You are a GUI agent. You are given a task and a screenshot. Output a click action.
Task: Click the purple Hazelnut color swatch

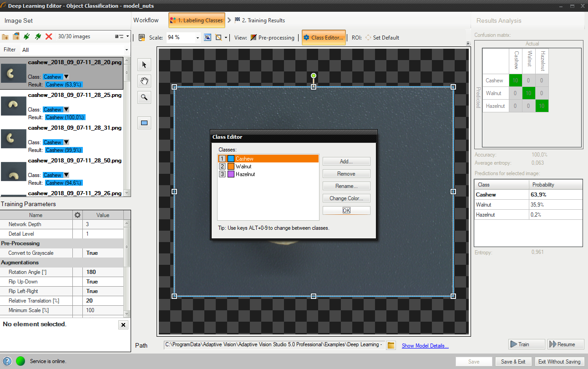click(231, 174)
